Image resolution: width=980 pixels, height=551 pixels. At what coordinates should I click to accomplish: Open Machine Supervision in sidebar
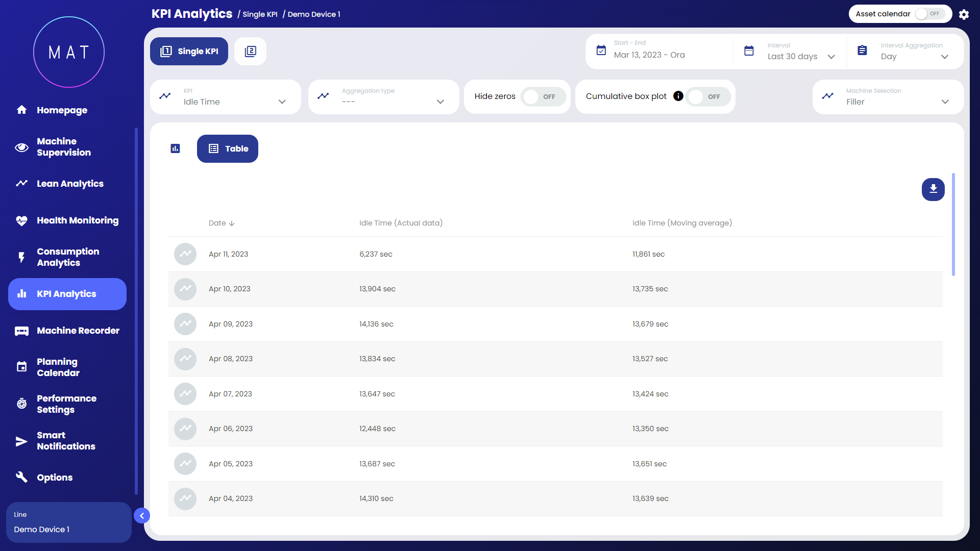click(64, 147)
